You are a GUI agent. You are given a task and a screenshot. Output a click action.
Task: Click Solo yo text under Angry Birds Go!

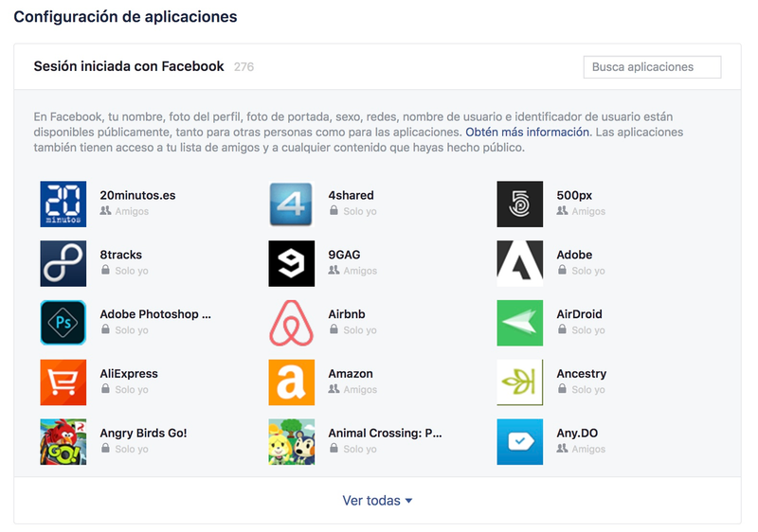[132, 449]
